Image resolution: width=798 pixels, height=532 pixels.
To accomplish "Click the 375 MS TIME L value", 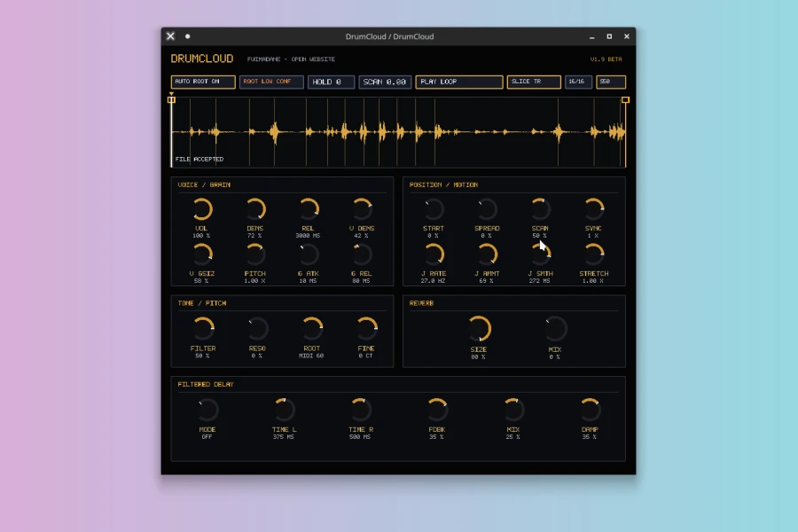I will point(284,437).
